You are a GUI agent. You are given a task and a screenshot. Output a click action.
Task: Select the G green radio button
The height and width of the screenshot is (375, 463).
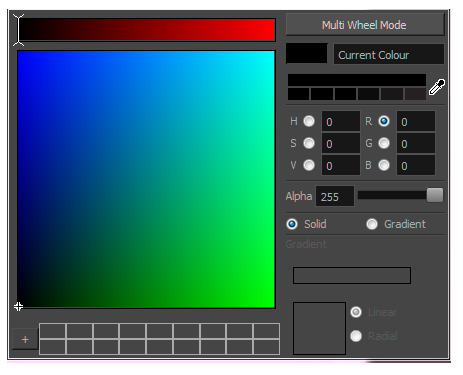coord(384,143)
